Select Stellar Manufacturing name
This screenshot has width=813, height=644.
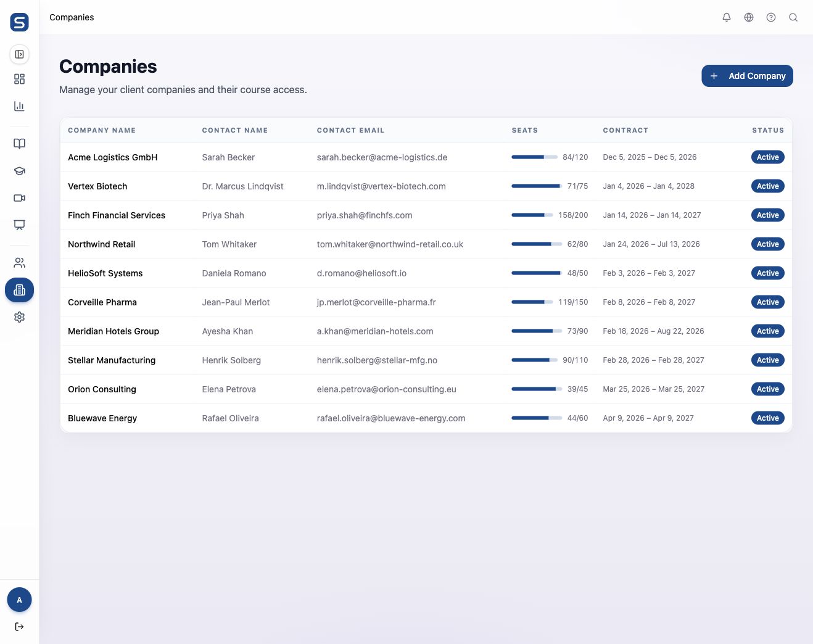[112, 360]
